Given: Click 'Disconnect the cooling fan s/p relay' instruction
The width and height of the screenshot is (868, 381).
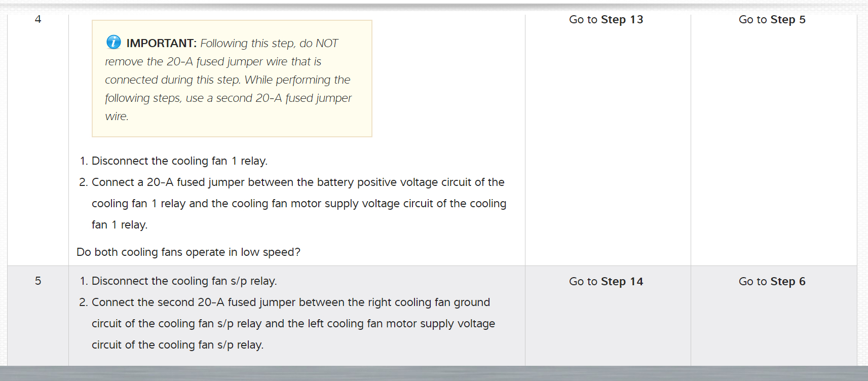Looking at the screenshot, I should tap(184, 281).
